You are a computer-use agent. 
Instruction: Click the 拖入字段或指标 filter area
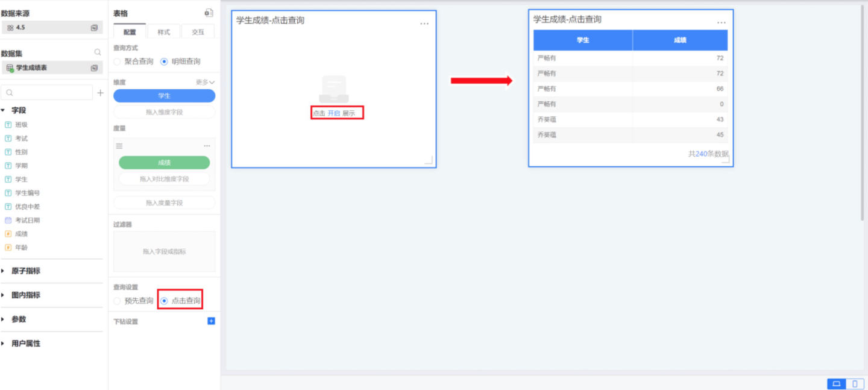click(164, 251)
